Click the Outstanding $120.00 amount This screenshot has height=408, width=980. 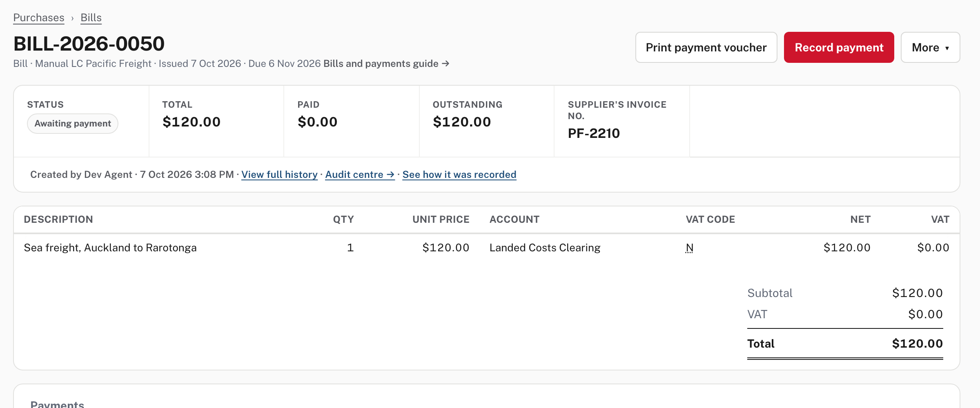[x=462, y=122]
